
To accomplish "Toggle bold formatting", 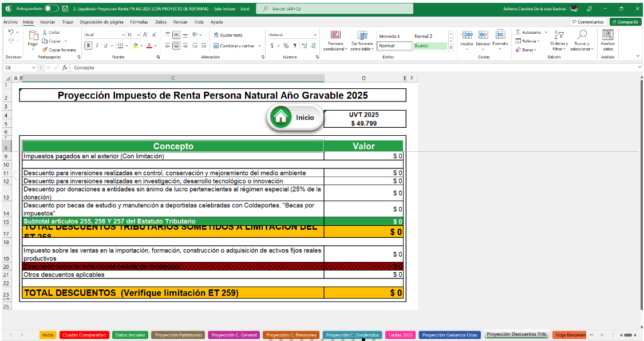I will tap(89, 46).
